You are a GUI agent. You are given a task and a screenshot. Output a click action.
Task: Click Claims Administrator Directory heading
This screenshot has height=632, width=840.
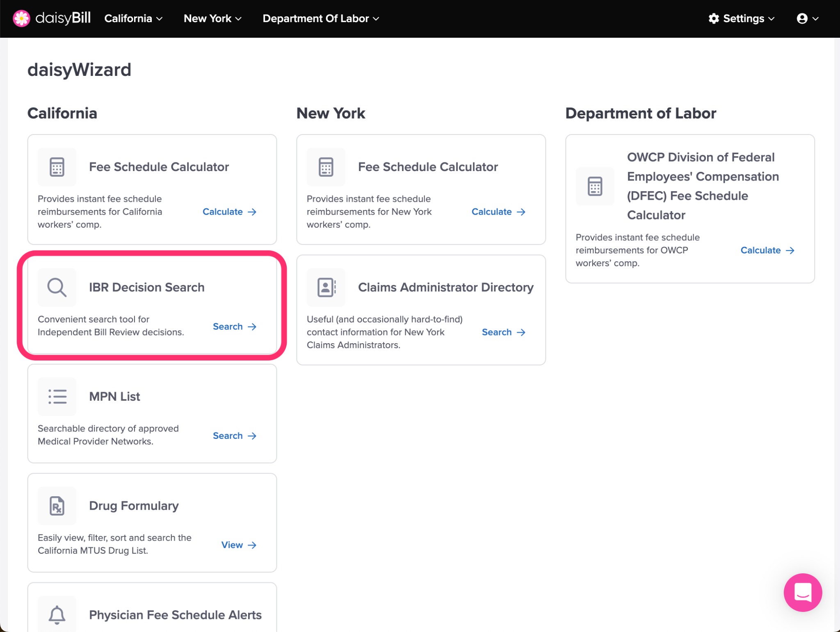click(x=446, y=287)
